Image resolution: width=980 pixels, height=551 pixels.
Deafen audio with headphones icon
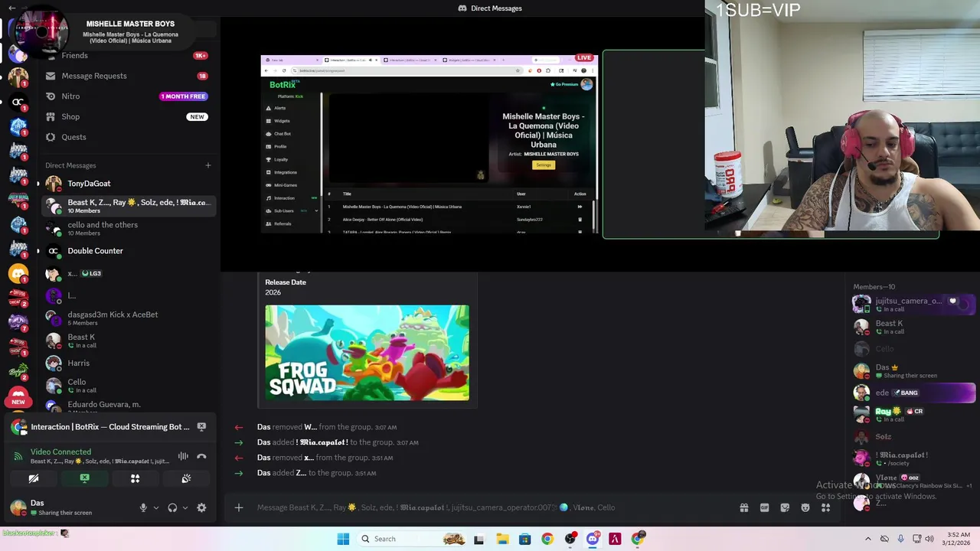point(172,507)
